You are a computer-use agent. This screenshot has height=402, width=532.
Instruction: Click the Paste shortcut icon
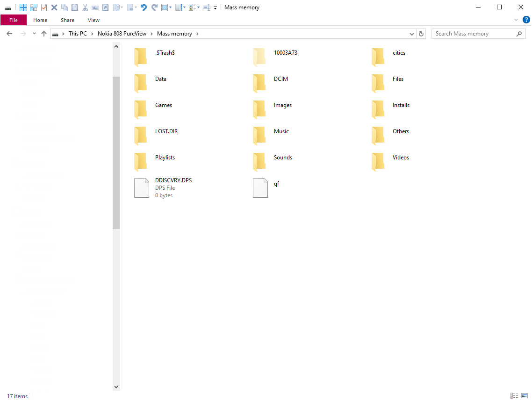pyautogui.click(x=106, y=7)
